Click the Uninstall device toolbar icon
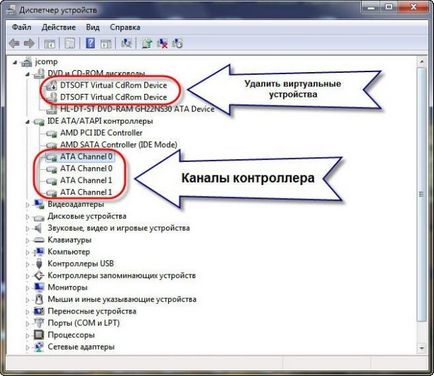 [162, 43]
